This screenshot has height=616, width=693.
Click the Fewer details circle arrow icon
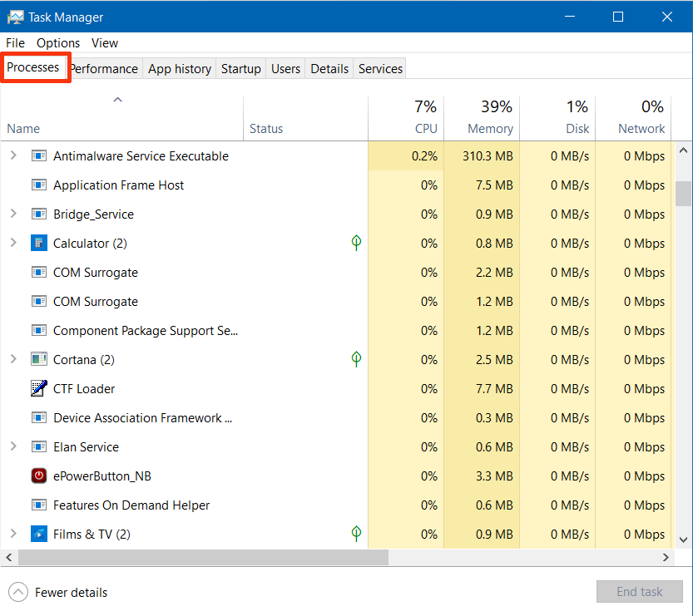click(x=18, y=592)
